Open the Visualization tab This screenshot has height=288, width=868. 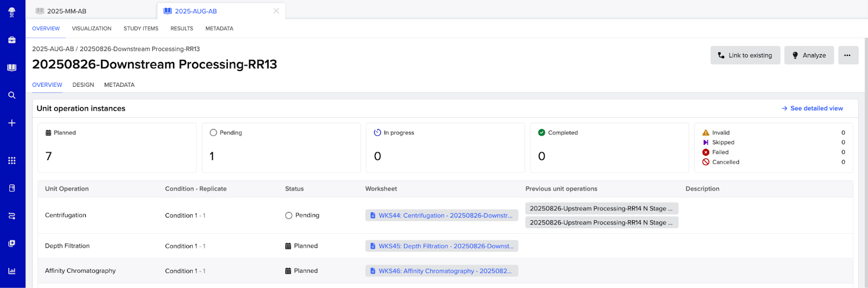click(92, 29)
